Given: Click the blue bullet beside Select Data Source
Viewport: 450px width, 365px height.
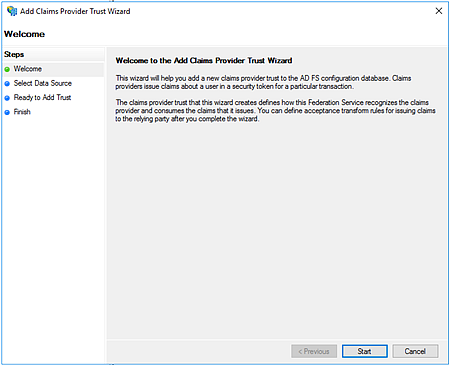Looking at the screenshot, I should pyautogui.click(x=7, y=84).
